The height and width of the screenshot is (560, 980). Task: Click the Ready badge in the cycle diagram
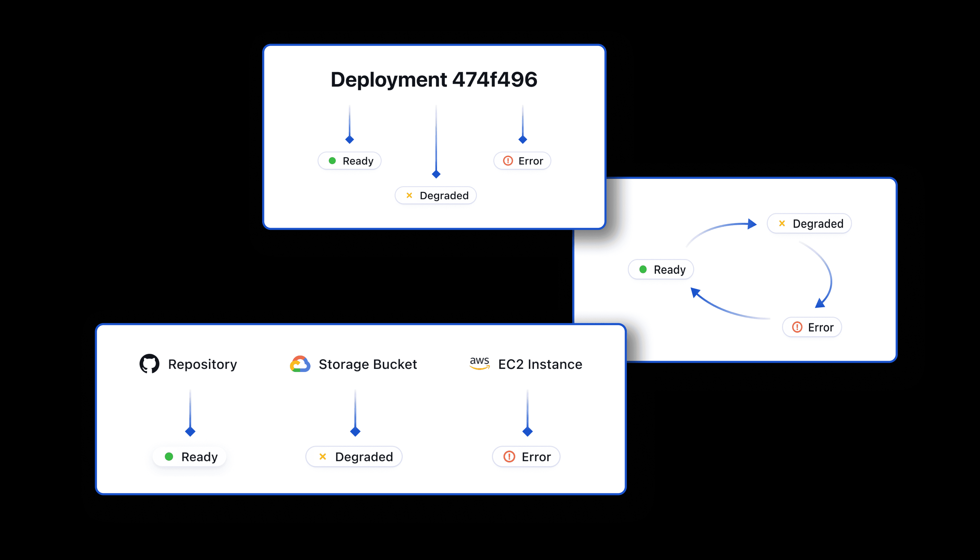point(661,269)
